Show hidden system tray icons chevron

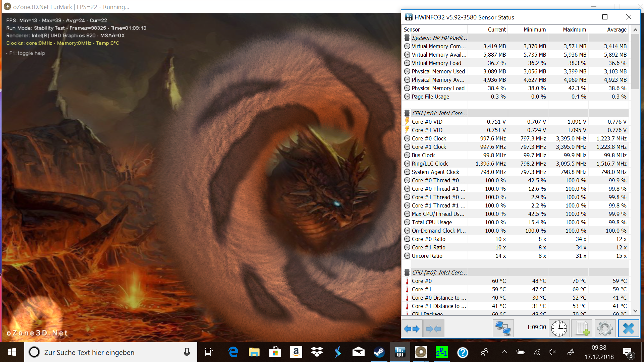504,352
